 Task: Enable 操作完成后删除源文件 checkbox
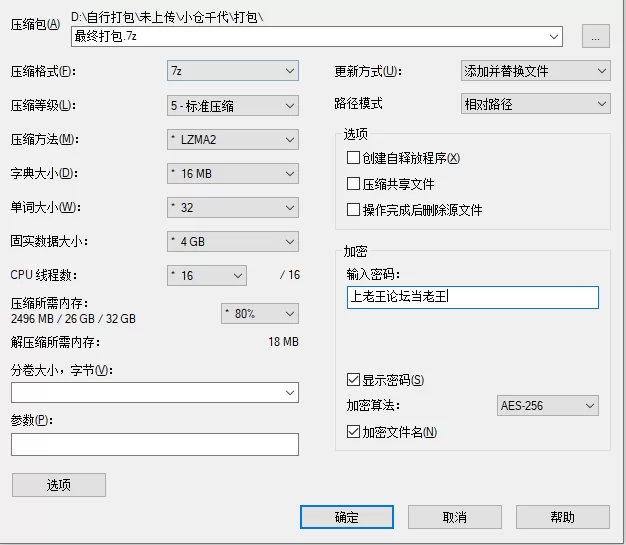353,210
